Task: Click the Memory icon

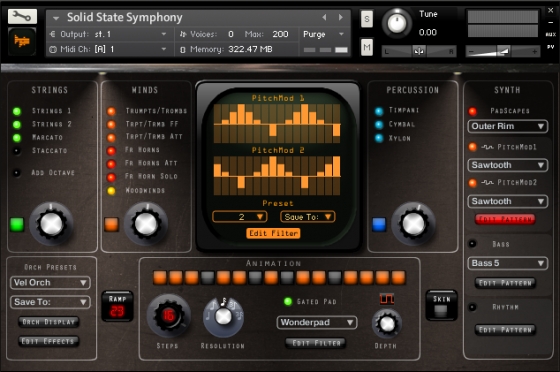Action: coord(182,50)
